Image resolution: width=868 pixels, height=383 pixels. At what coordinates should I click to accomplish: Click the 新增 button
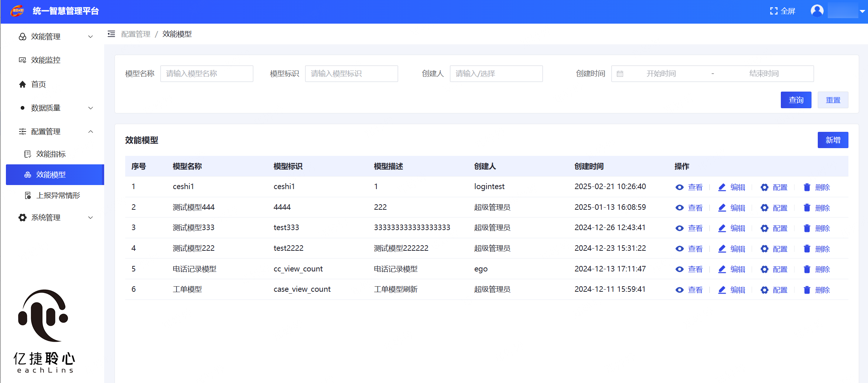(833, 140)
